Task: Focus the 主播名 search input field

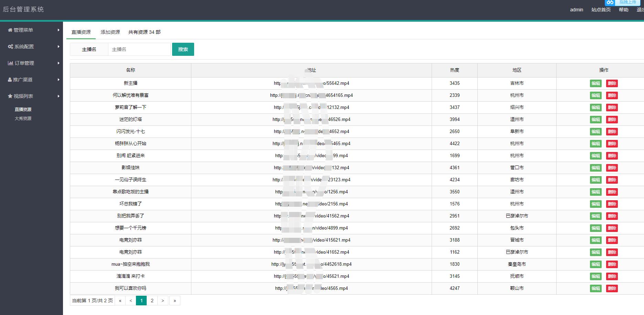Action: 139,49
